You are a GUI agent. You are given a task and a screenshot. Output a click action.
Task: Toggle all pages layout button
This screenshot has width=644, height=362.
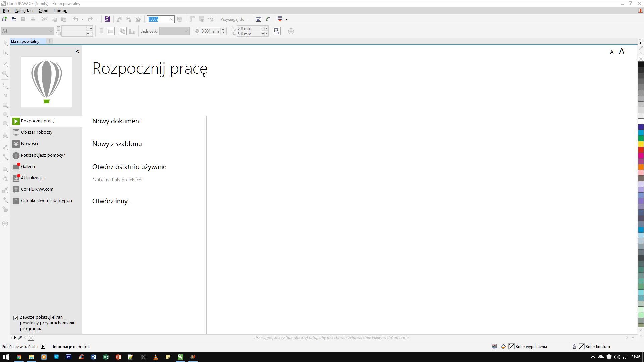point(123,31)
